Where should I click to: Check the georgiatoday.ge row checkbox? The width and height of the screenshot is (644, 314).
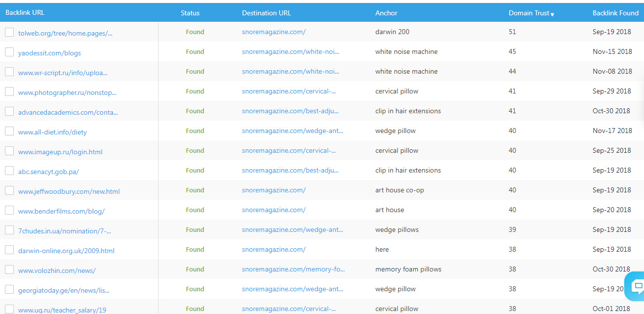click(9, 289)
